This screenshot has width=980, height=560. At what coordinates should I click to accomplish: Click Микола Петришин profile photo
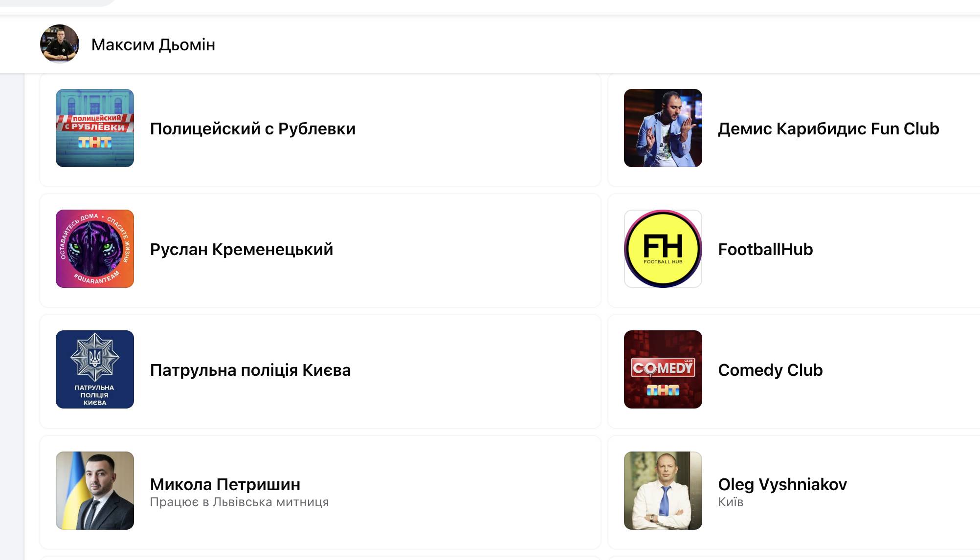click(95, 490)
